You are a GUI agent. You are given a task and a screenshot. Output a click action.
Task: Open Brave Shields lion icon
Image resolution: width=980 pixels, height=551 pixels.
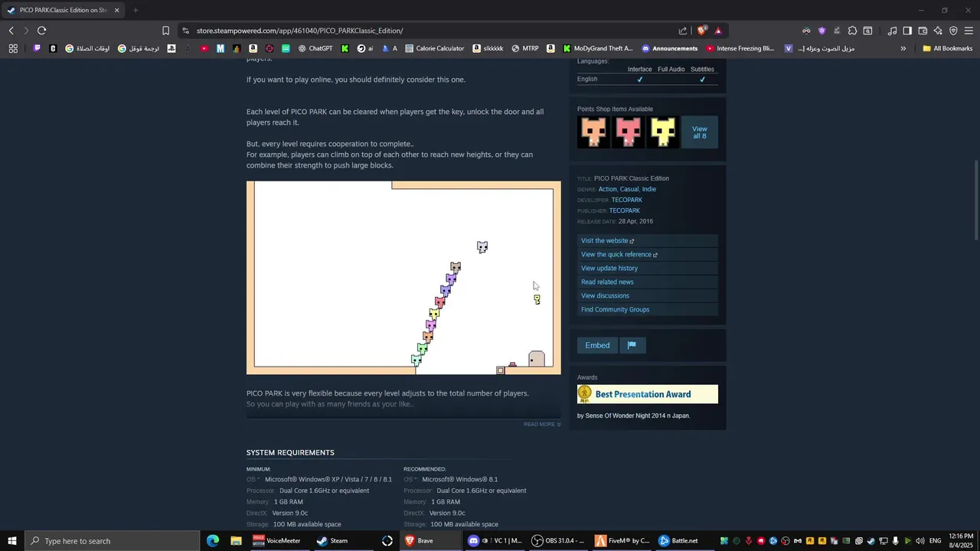point(701,31)
